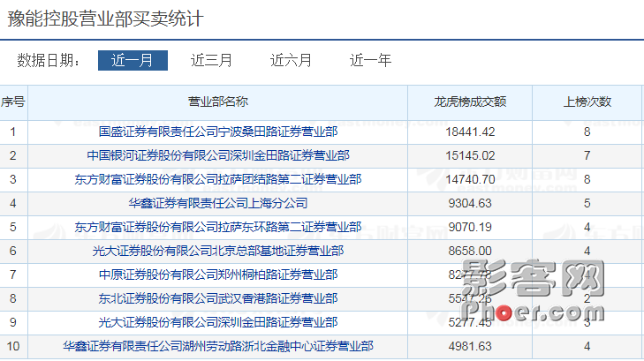Image resolution: width=644 pixels, height=361 pixels.
Task: Open 光大证券深圳金田路证券营业部 link
Action: pyautogui.click(x=218, y=322)
